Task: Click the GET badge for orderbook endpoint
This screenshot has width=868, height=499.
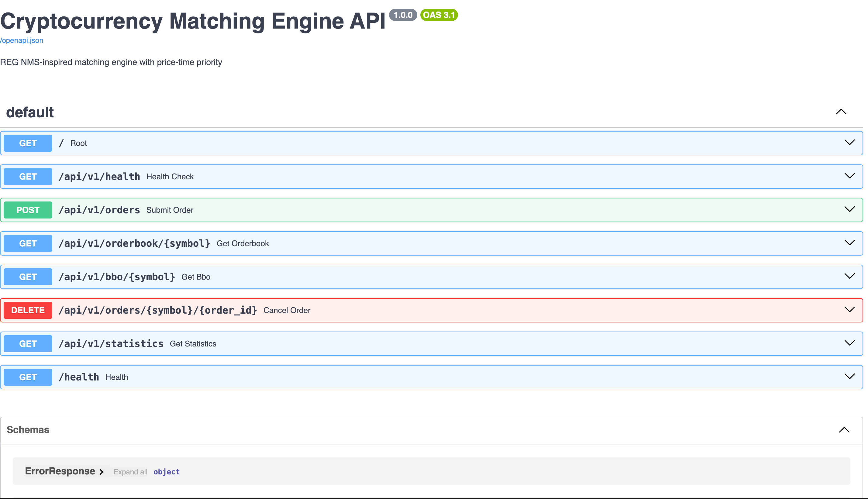Action: tap(28, 243)
